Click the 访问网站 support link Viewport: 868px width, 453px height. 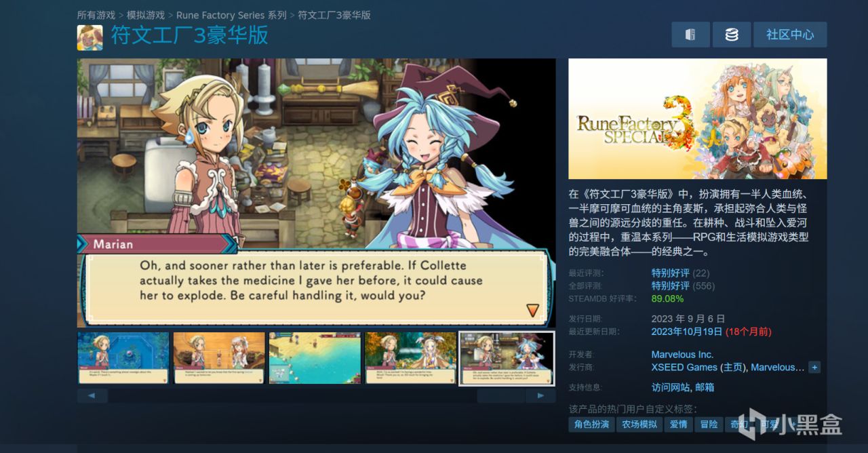pos(671,388)
